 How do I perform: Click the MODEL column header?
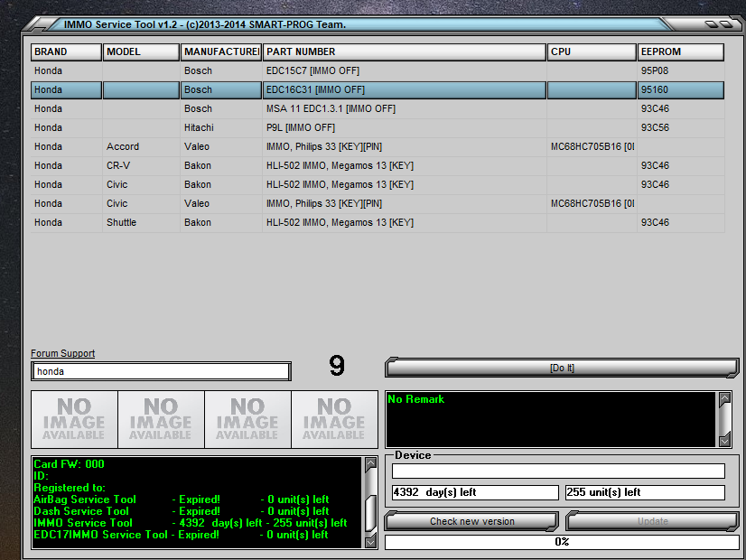click(x=141, y=51)
